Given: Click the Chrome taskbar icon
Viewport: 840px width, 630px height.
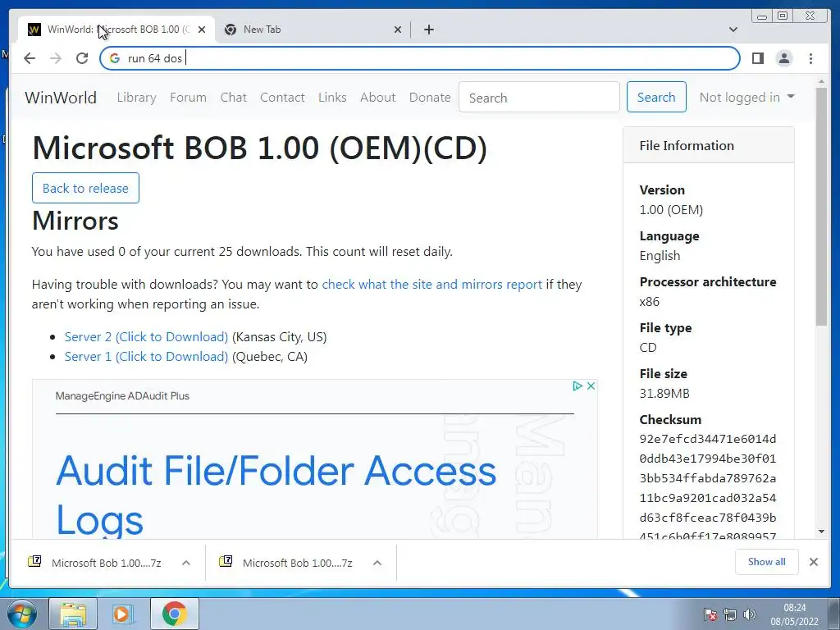Looking at the screenshot, I should (x=174, y=614).
